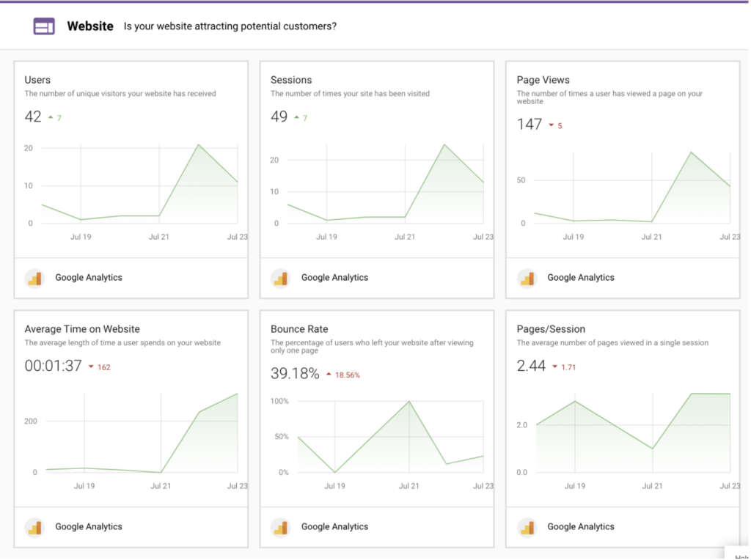Click Google Analytics icon under Average Time card
Image resolution: width=751 pixels, height=560 pixels.
click(34, 527)
